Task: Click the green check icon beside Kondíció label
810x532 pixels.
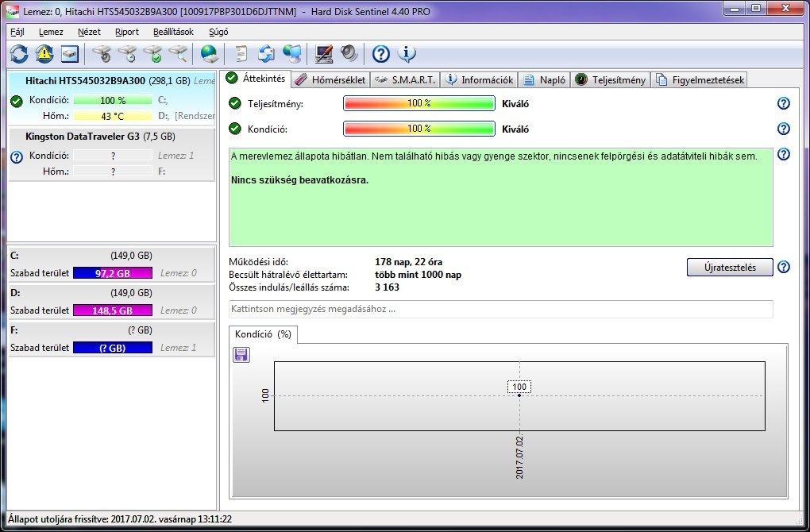Action: 235,129
